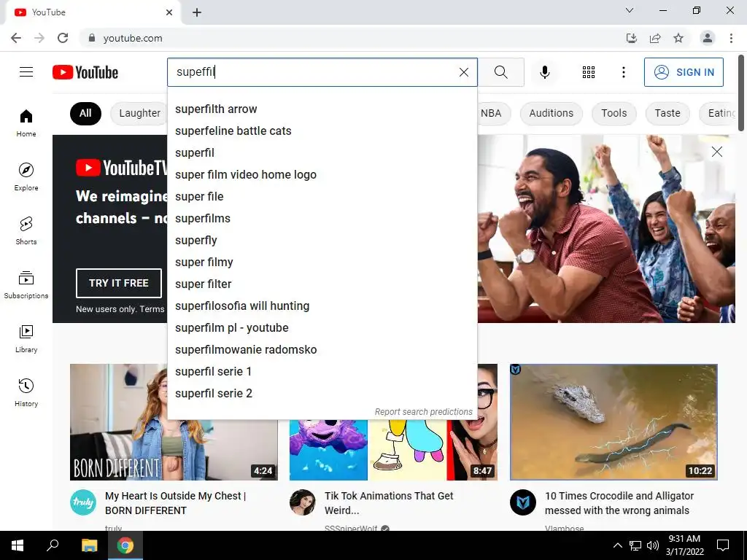Screen dimensions: 747x560
Task: Choose suggestion "super filter"
Action: click(x=322, y=284)
